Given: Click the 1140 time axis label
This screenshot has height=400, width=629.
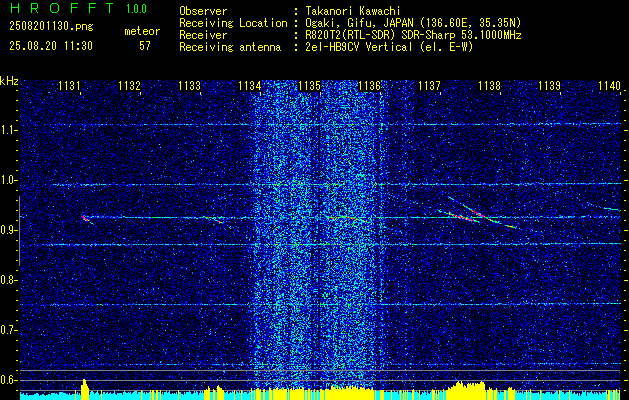Looking at the screenshot, I should 609,85.
